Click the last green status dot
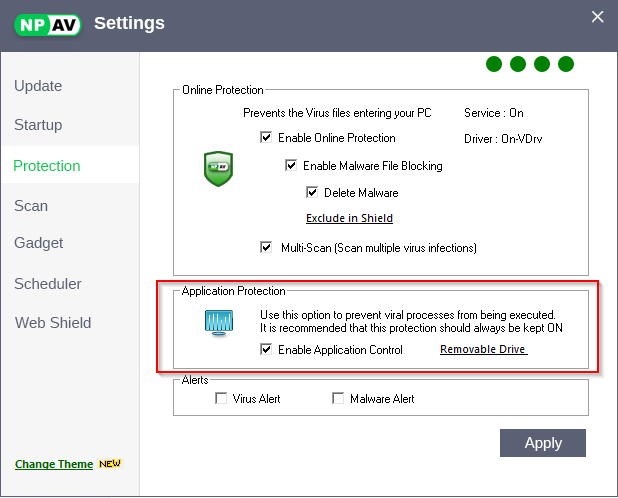This screenshot has height=498, width=618. coord(566,64)
